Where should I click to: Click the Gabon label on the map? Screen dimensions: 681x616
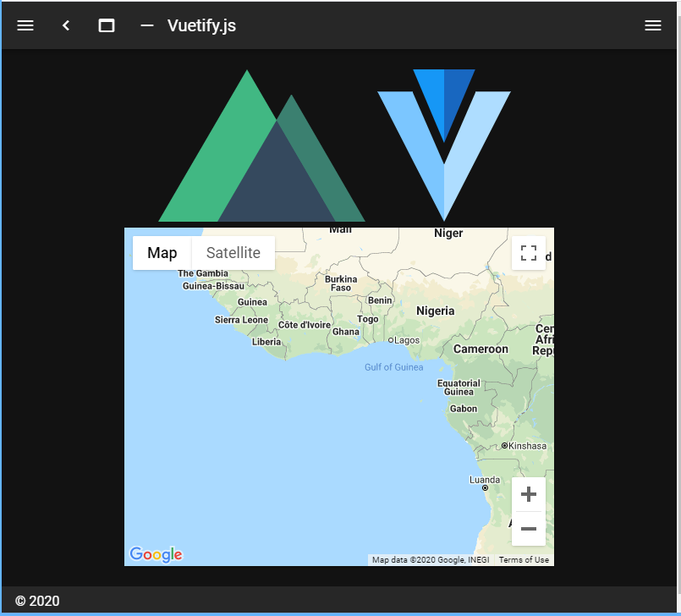(x=464, y=409)
